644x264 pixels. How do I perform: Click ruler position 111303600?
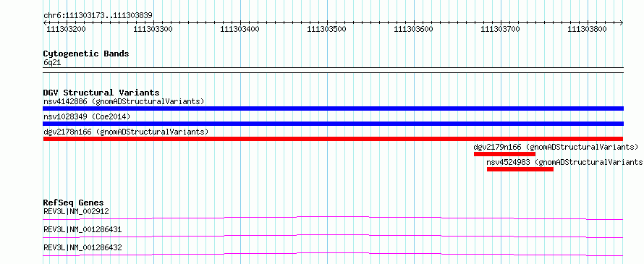tap(413, 29)
